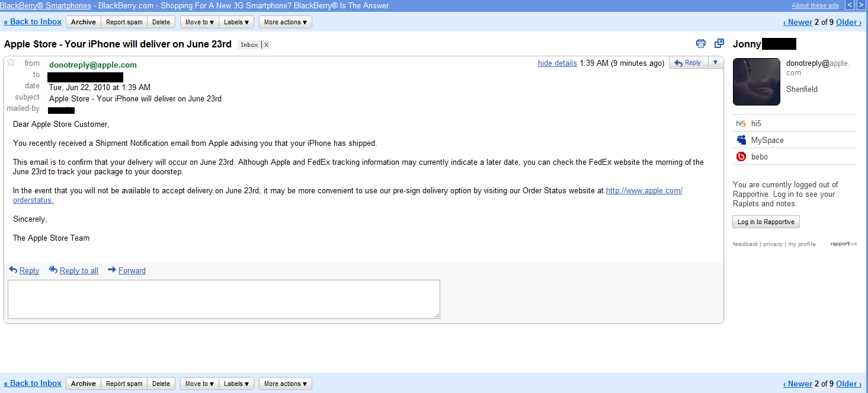Image resolution: width=868 pixels, height=393 pixels.
Task: Open the bebo profile icon
Action: tap(741, 156)
